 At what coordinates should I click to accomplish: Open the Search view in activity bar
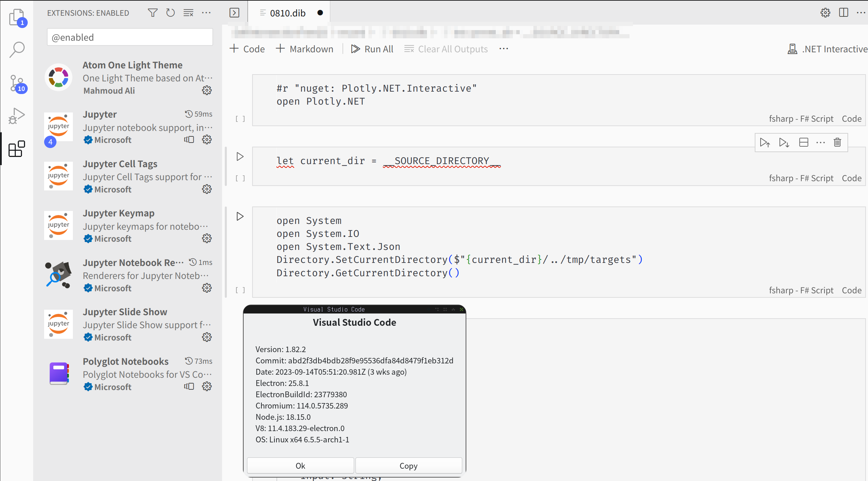coord(17,49)
